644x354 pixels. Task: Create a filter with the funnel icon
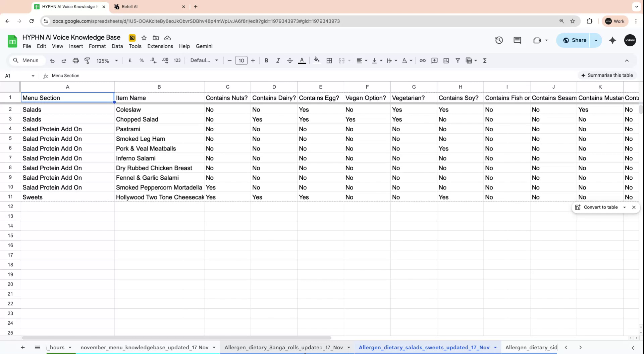(458, 60)
